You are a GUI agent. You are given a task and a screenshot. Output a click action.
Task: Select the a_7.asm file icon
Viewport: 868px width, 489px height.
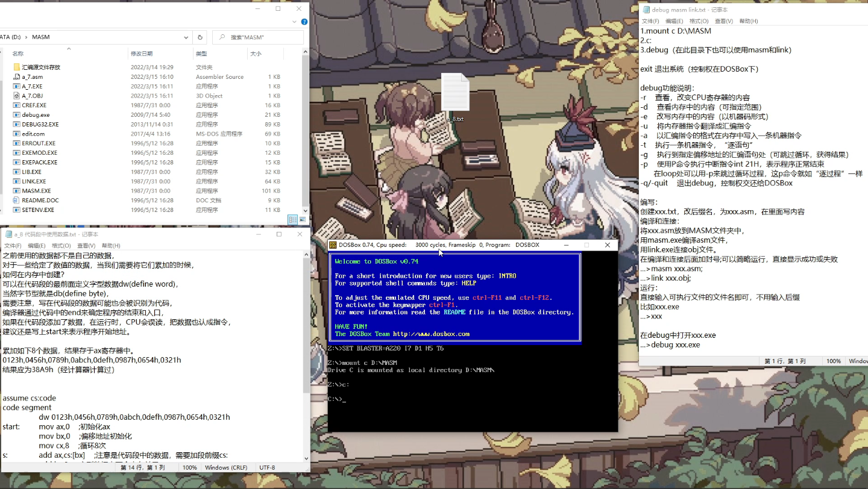(x=17, y=77)
